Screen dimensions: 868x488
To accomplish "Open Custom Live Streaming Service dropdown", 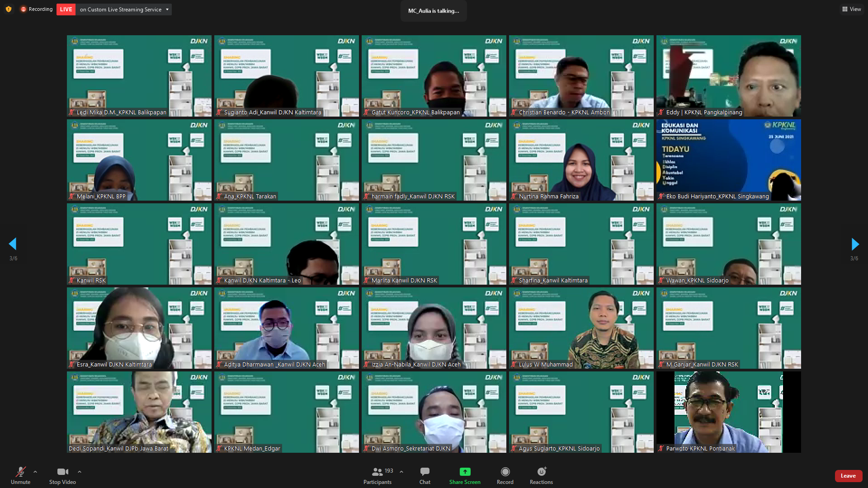I will tap(167, 9).
